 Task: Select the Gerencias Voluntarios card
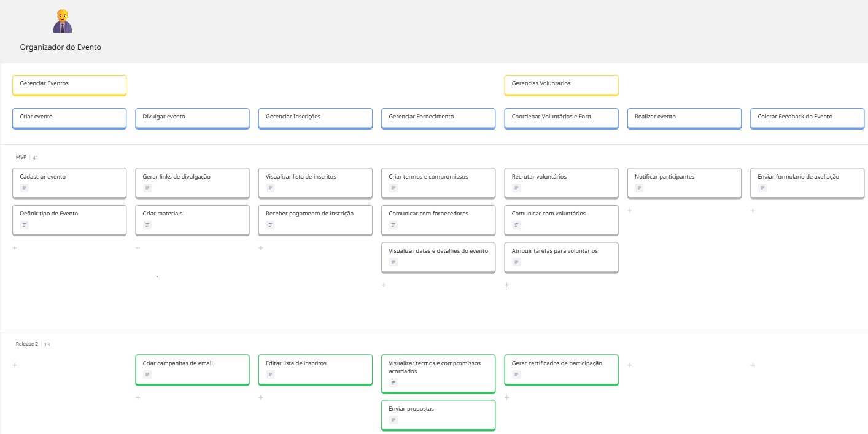click(x=561, y=85)
